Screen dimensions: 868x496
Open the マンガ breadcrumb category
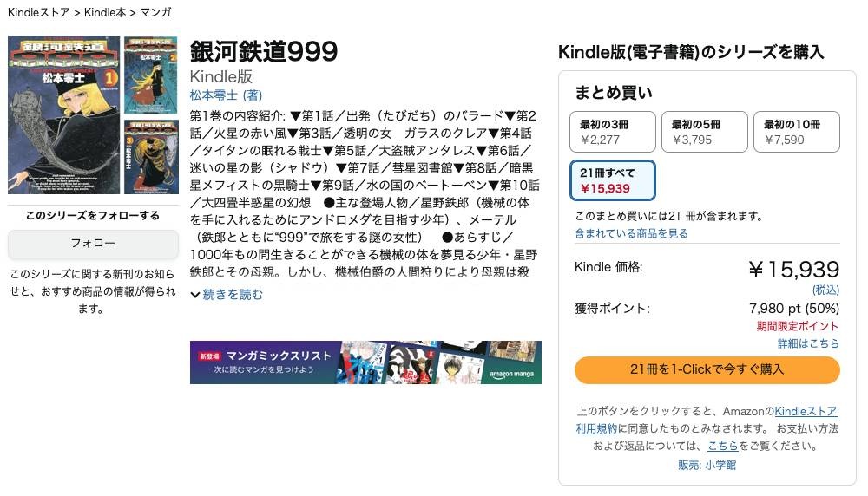coord(155,12)
